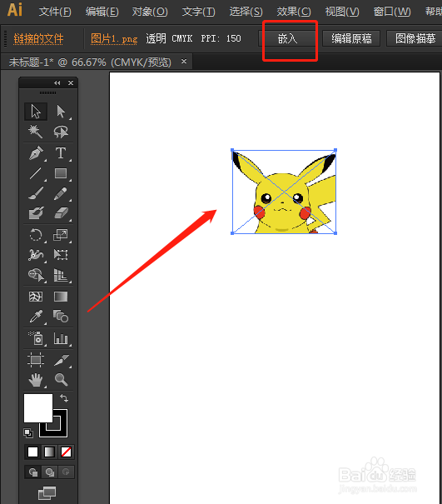This screenshot has height=504, width=442.
Task: Open the 文字(T) menu
Action: point(198,12)
